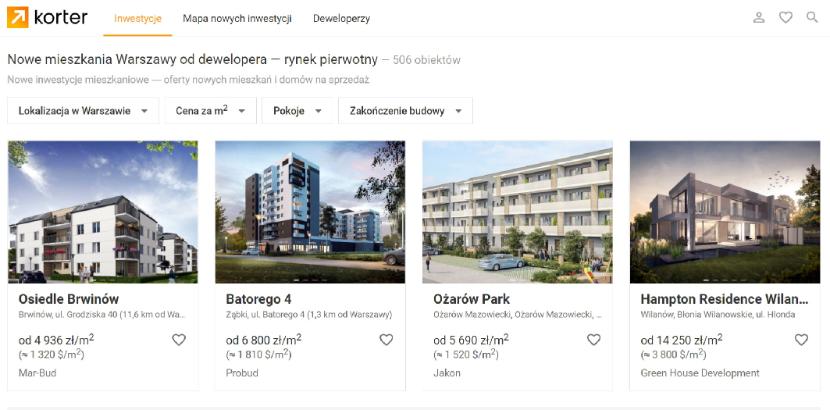Click the Green House Development developer name

point(700,373)
